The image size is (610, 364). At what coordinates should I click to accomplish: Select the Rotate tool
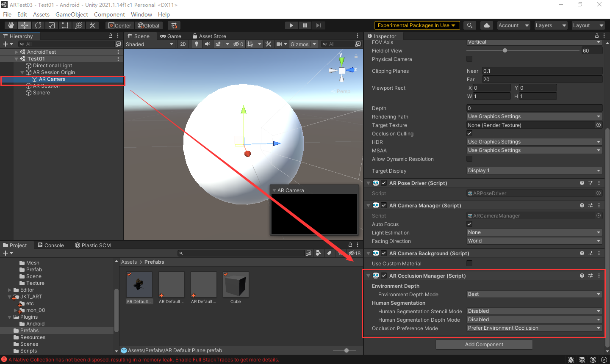(x=38, y=25)
